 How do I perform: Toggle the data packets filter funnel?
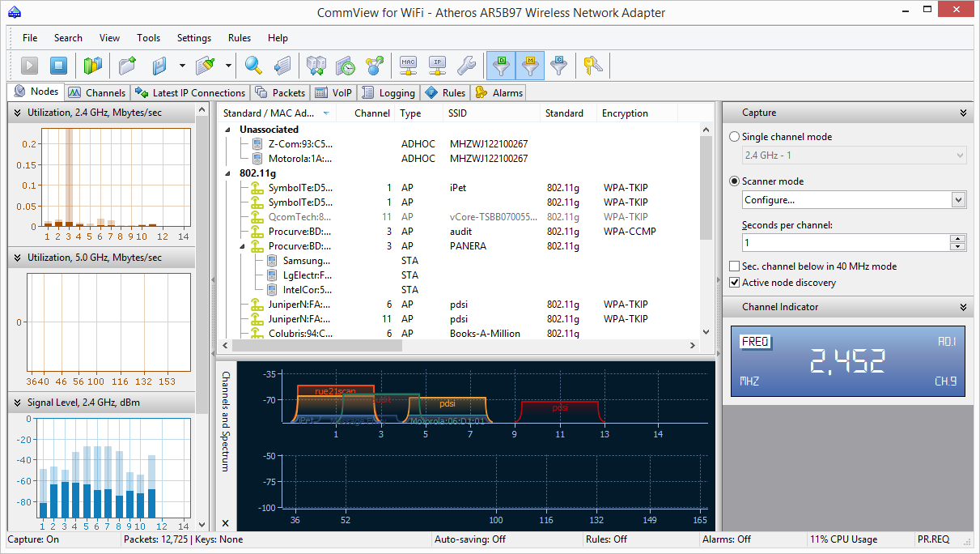point(502,66)
